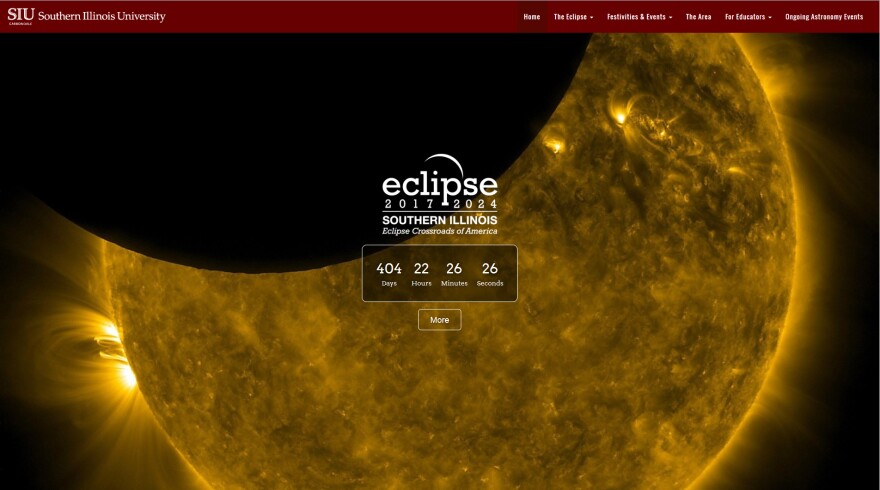Click 'Eclipse Crossroads of America' tagline

pos(439,231)
